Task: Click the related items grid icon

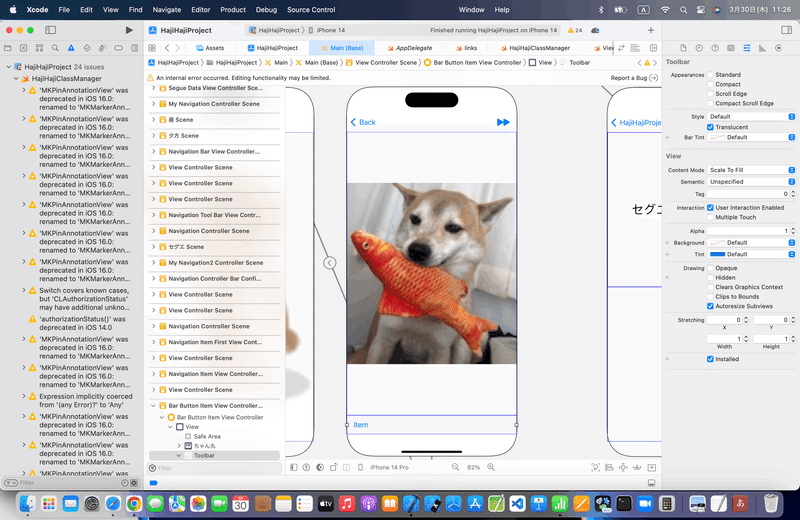Action: pyautogui.click(x=152, y=48)
